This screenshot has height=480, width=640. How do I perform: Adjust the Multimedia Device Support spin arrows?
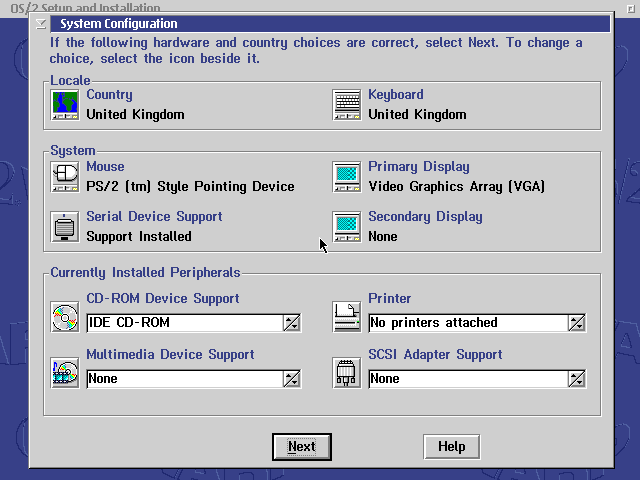tap(292, 379)
